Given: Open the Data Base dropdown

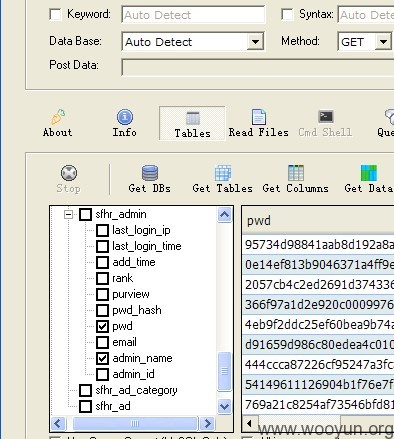Looking at the screenshot, I should (x=255, y=42).
